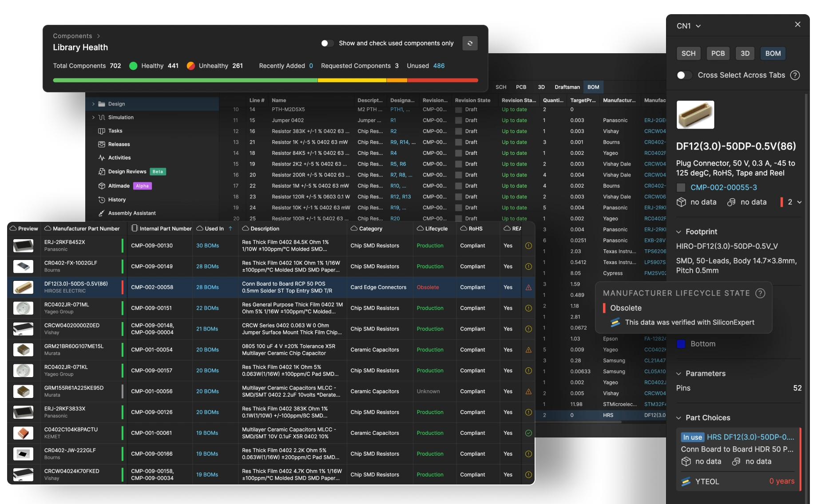This screenshot has height=504, width=817.
Task: Collapse the Footprint section
Action: pos(678,232)
